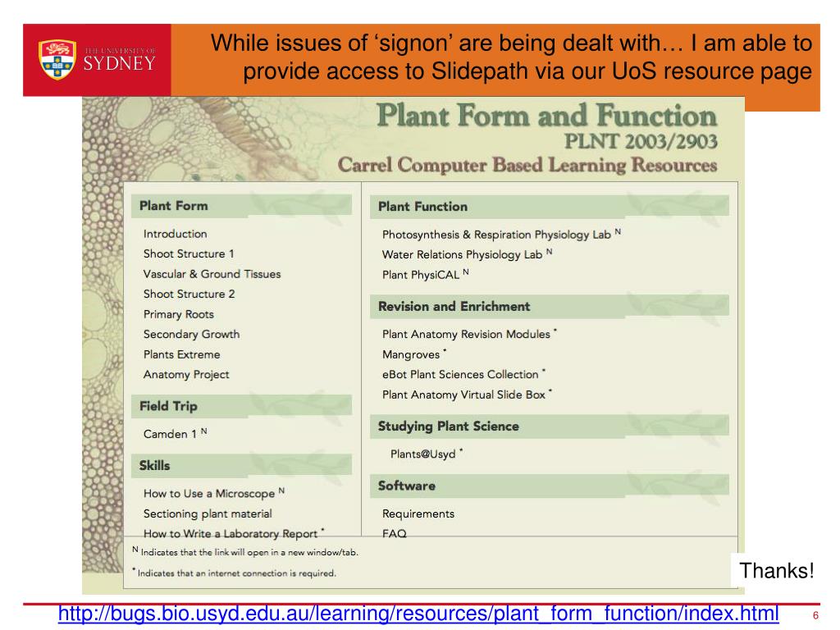Open How to Write a Laboratory Report
The image size is (840, 630).
coord(234,533)
